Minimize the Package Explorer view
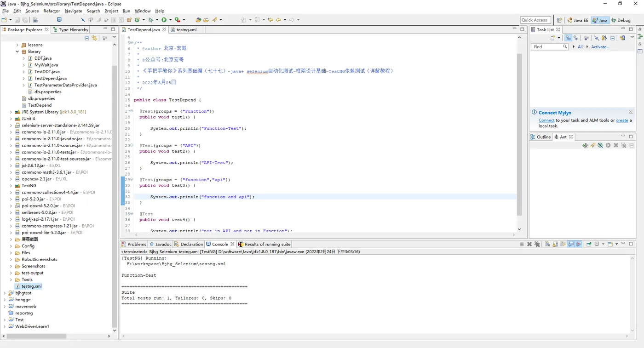Screen dimensions: 644x348 [x=105, y=29]
